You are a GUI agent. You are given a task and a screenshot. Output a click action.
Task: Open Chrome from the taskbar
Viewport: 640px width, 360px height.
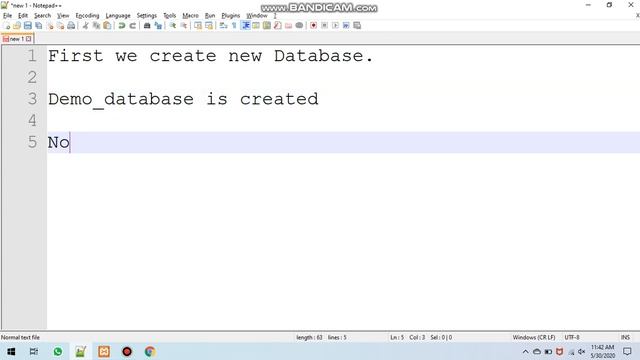click(150, 351)
